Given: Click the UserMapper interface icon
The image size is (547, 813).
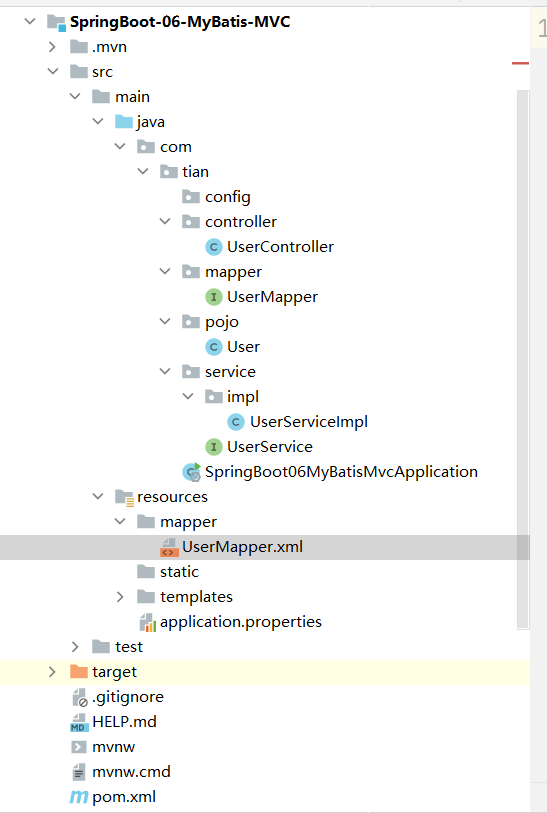Looking at the screenshot, I should (x=214, y=297).
